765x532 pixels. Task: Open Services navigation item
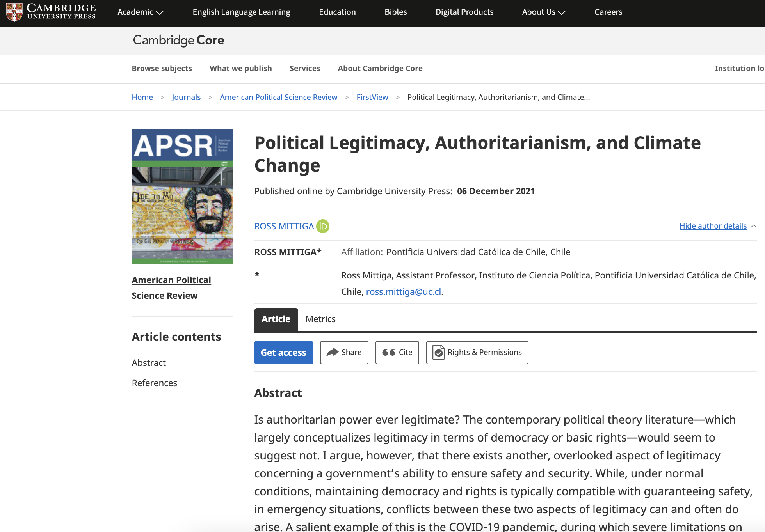tap(304, 68)
